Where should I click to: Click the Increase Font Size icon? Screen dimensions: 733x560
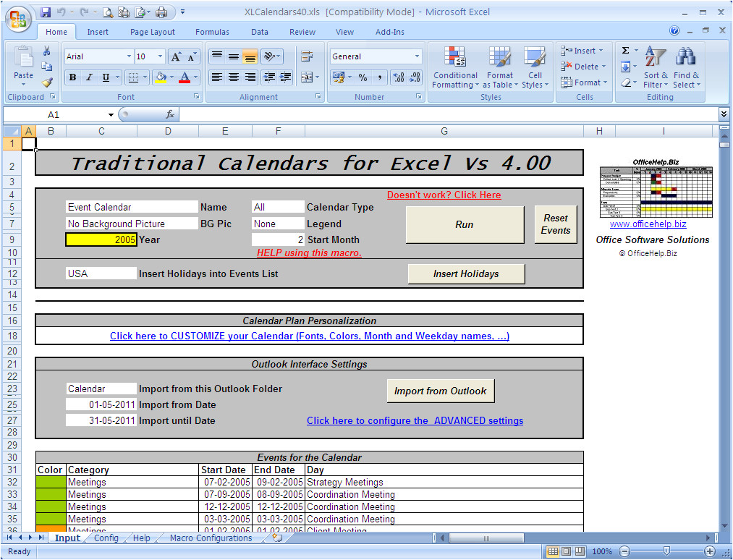pos(176,56)
